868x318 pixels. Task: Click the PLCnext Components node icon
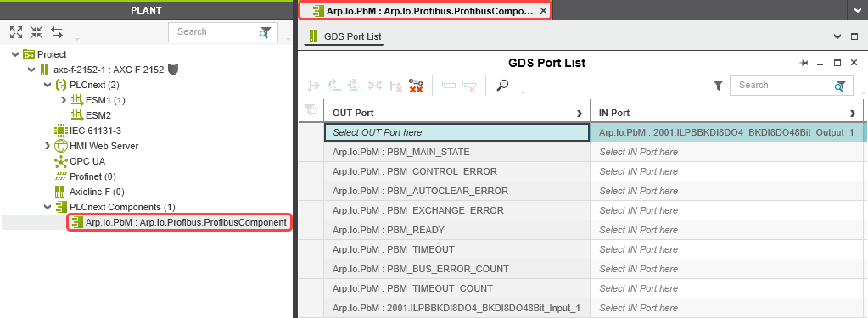click(61, 207)
